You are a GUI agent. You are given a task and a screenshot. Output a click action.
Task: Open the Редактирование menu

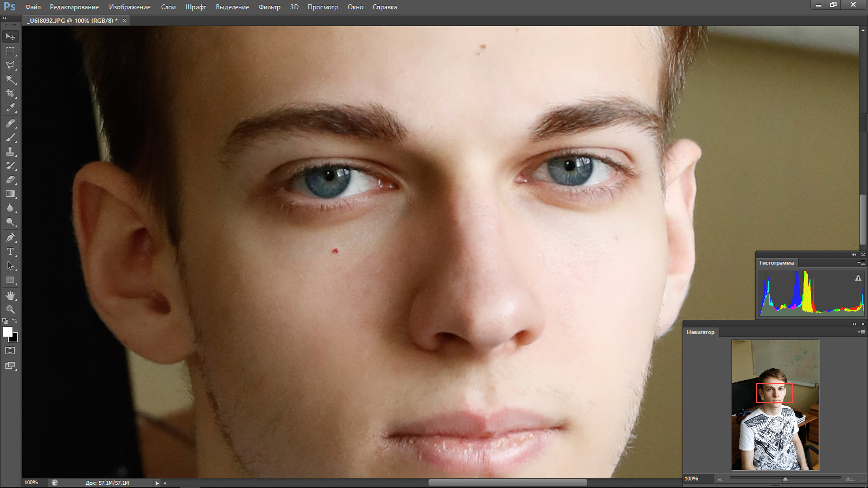click(74, 7)
